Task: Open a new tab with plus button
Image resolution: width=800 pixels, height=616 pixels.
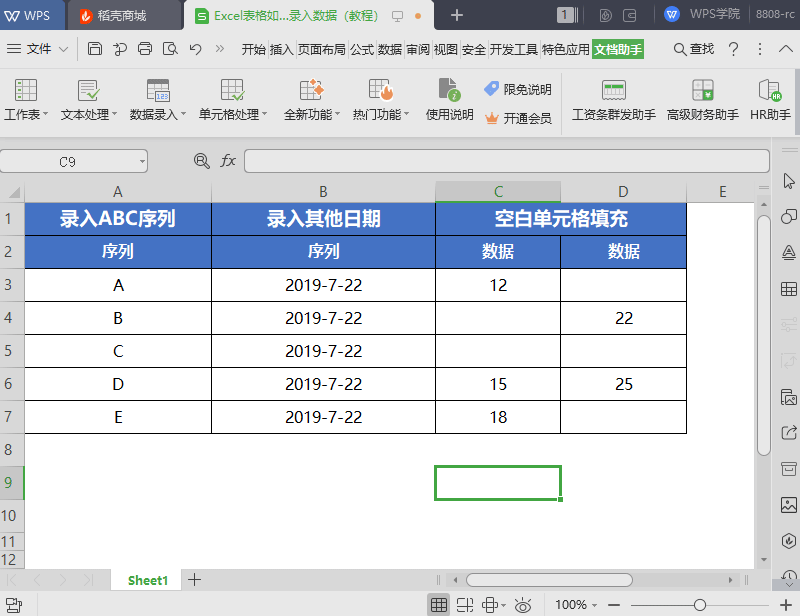Action: tap(457, 15)
